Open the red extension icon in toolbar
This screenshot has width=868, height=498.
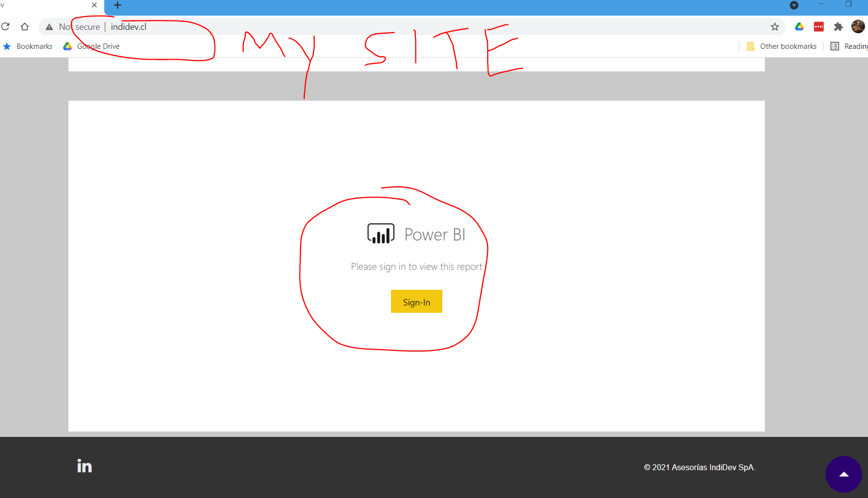[819, 26]
